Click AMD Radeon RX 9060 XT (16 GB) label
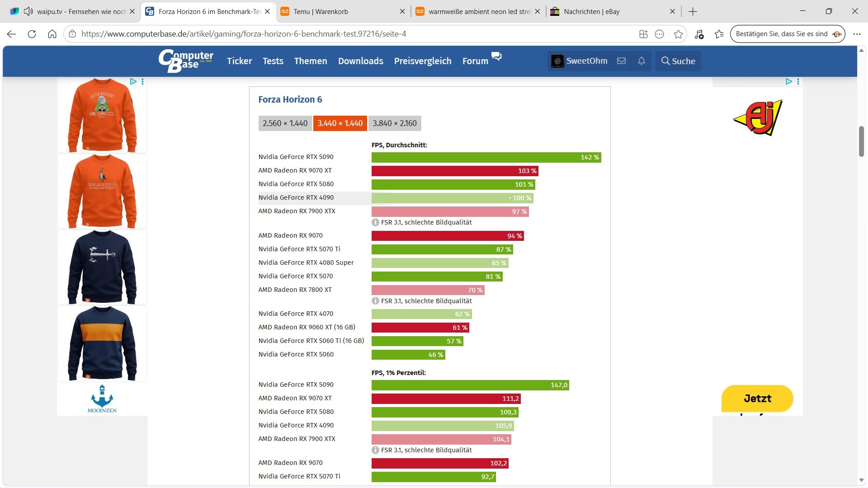The width and height of the screenshot is (868, 488). click(x=307, y=327)
